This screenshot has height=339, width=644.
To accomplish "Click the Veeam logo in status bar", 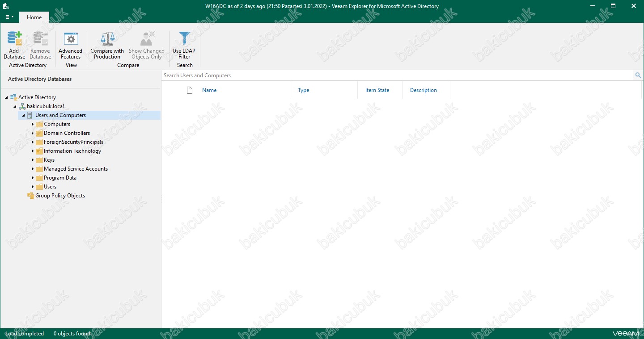I will click(625, 334).
